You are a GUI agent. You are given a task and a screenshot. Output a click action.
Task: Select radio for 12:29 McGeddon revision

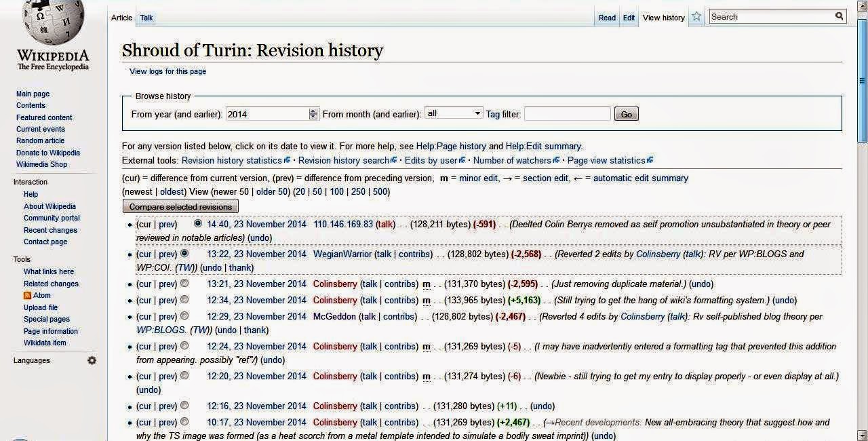(184, 315)
